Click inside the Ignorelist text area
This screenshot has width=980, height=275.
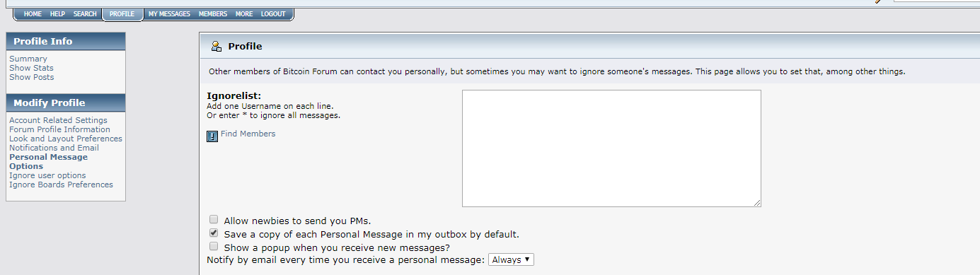point(611,148)
